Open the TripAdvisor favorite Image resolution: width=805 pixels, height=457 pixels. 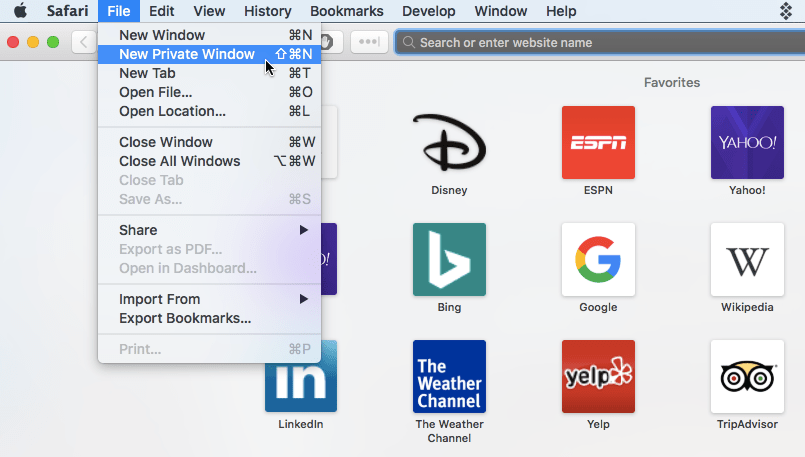click(x=747, y=376)
